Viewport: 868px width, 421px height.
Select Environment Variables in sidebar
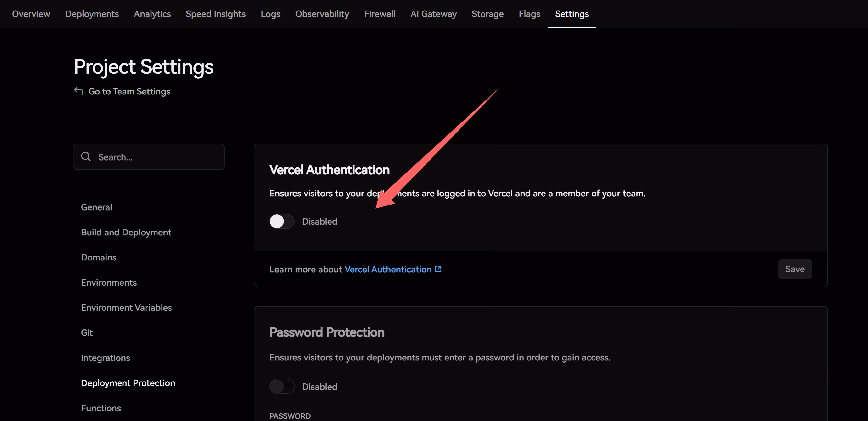126,308
